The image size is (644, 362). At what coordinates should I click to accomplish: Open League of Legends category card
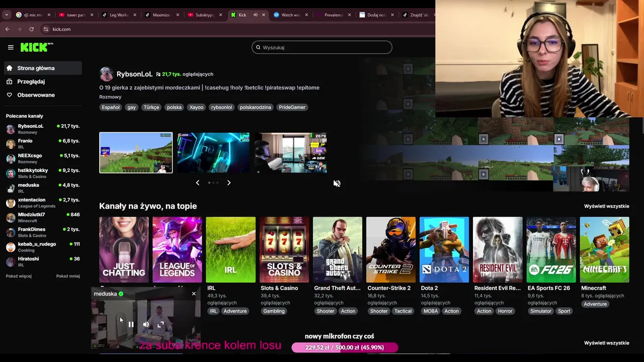coord(177,250)
